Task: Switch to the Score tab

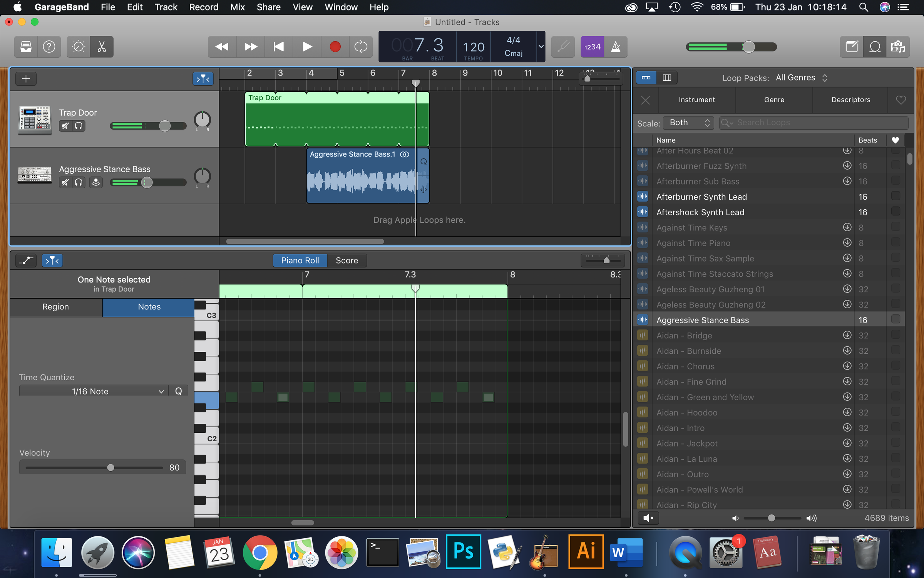Action: 346,260
